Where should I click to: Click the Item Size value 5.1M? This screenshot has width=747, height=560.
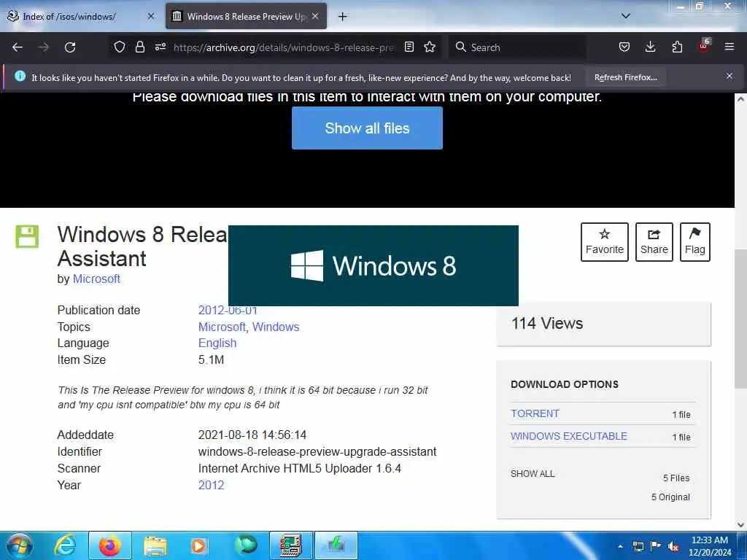point(211,360)
